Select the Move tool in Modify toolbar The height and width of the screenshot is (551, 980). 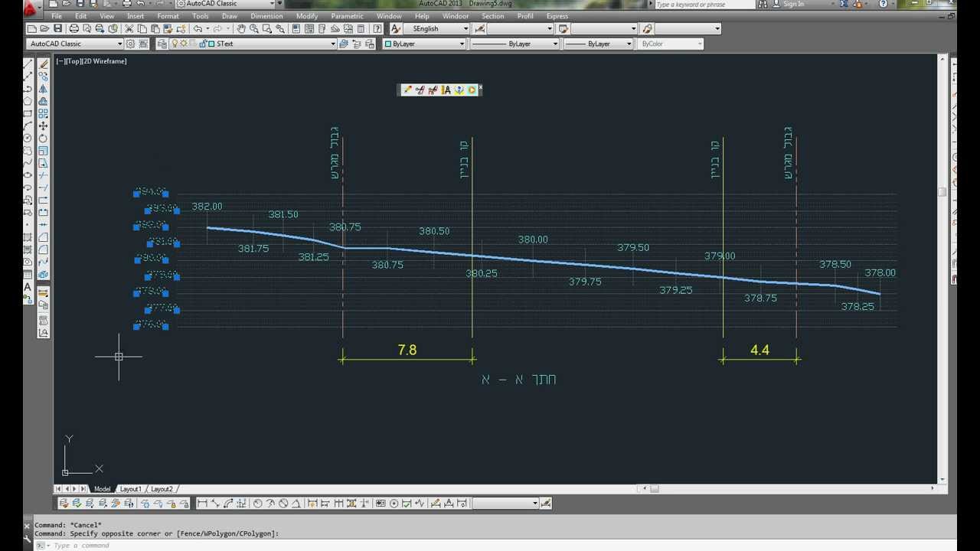click(x=43, y=126)
